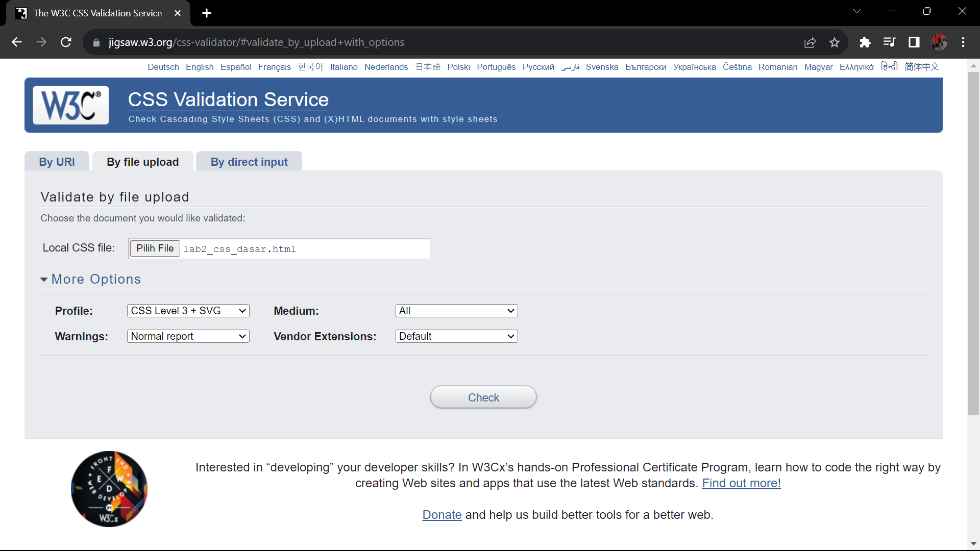This screenshot has height=551, width=980.
Task: Open the Warnings dropdown
Action: tap(188, 336)
